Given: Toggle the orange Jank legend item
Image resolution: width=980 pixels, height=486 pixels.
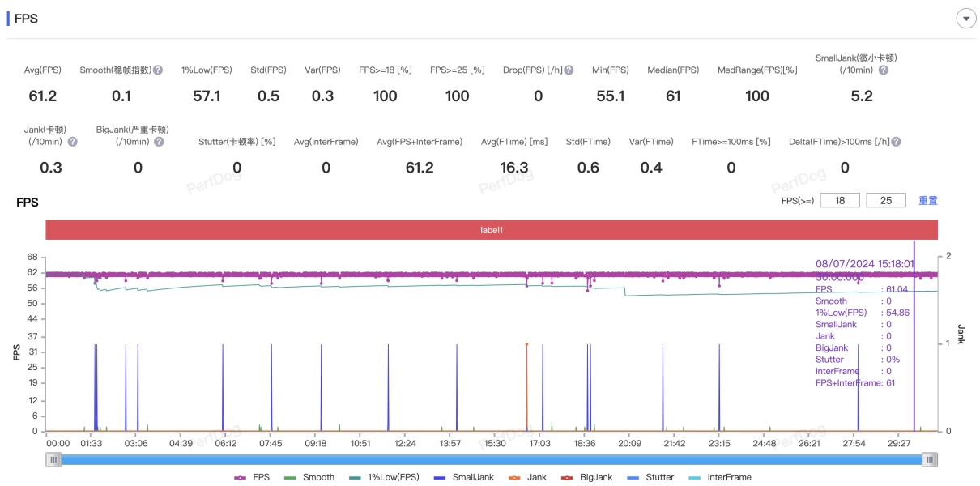Looking at the screenshot, I should 528,477.
